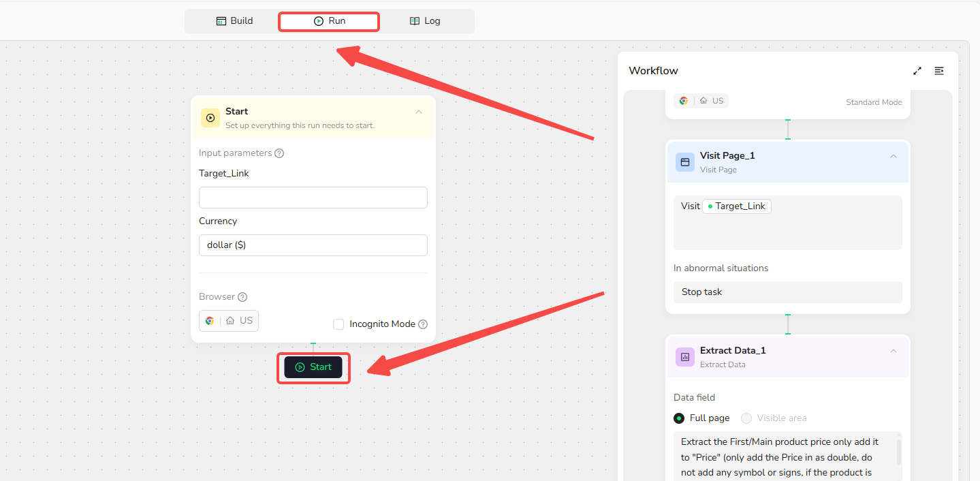Click Input parameters help question icon
This screenshot has width=980, height=481.
pos(279,153)
